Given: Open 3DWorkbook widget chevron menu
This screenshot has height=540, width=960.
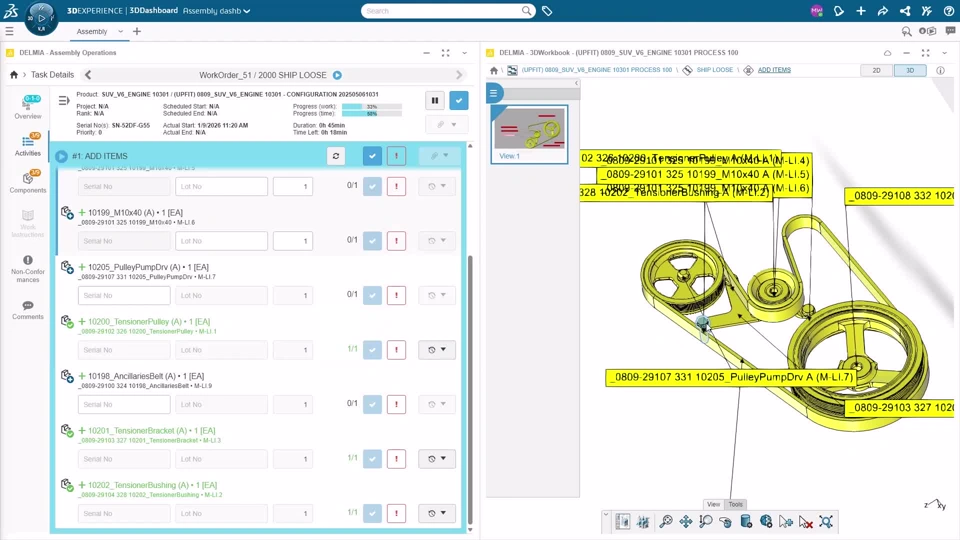Looking at the screenshot, I should click(x=945, y=53).
